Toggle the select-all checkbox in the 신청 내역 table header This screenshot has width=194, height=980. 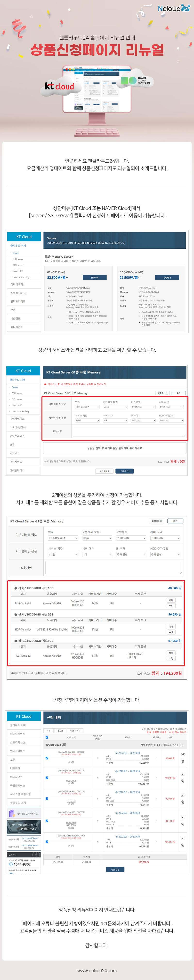point(47,737)
